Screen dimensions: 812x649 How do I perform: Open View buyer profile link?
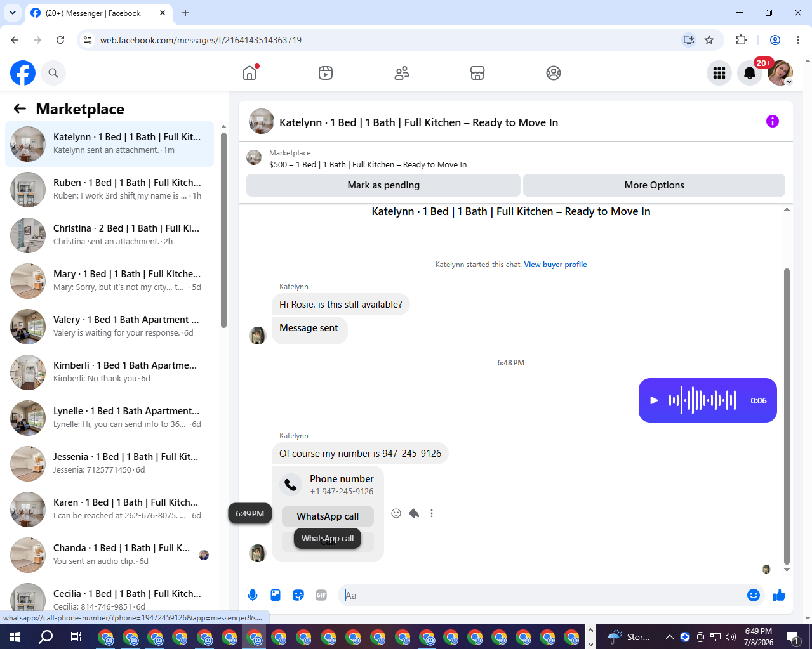555,265
